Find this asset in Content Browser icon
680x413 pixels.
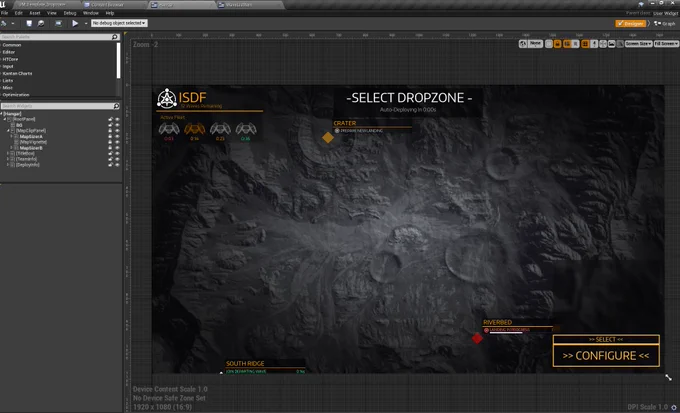pos(41,23)
